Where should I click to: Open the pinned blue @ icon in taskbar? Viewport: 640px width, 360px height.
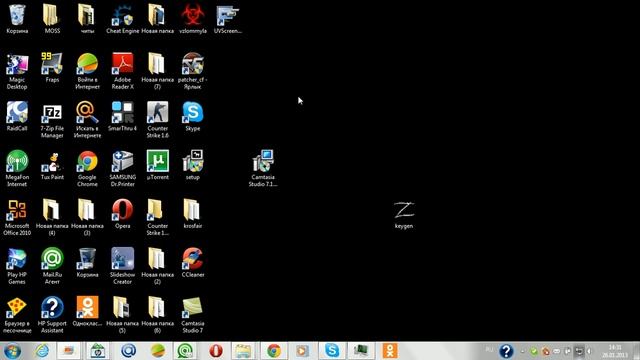(128, 351)
